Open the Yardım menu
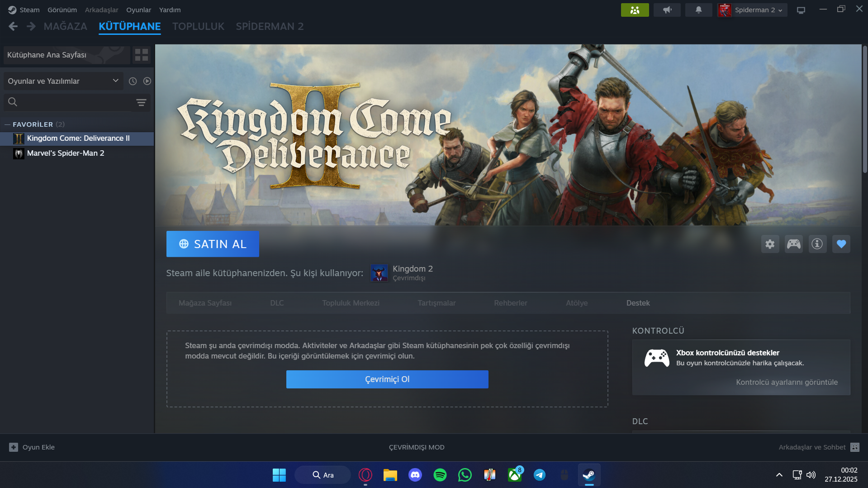 (x=170, y=10)
